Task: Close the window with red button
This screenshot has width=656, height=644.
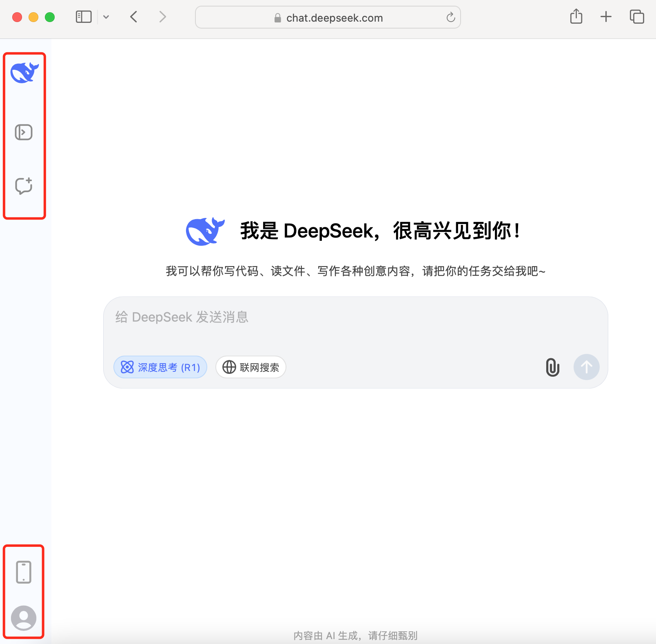Action: coord(17,17)
